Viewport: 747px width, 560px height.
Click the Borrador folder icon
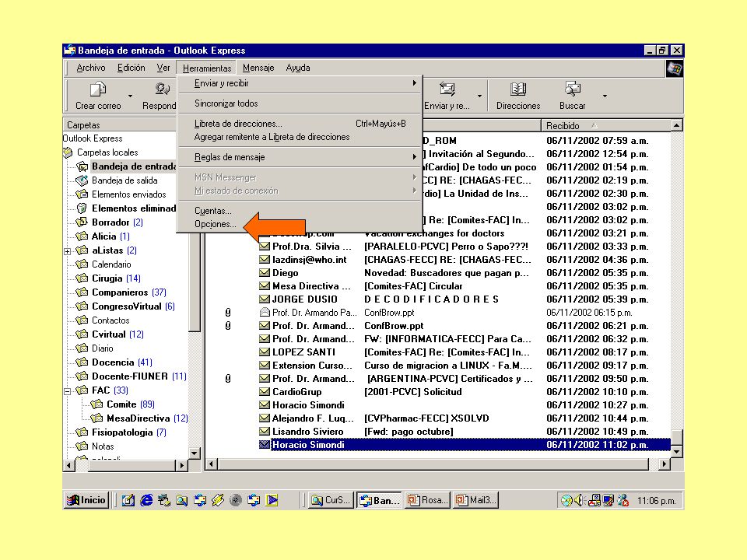point(82,222)
